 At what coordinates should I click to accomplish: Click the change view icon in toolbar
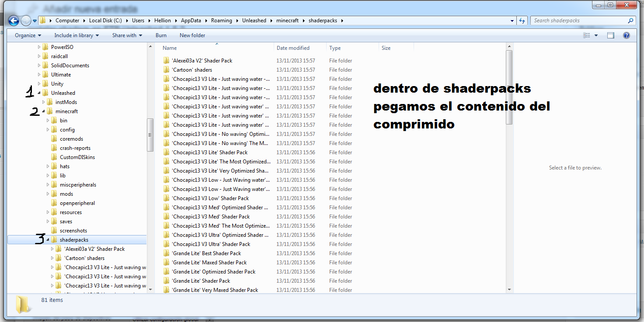tap(587, 35)
